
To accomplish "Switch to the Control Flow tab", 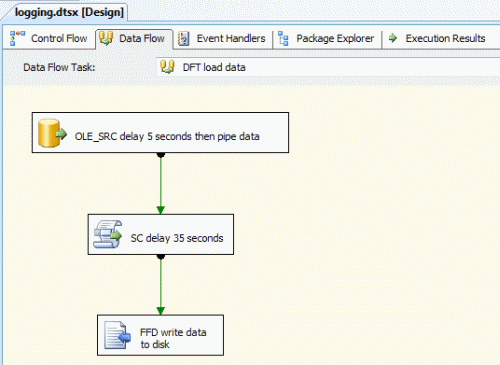I will coord(49,39).
